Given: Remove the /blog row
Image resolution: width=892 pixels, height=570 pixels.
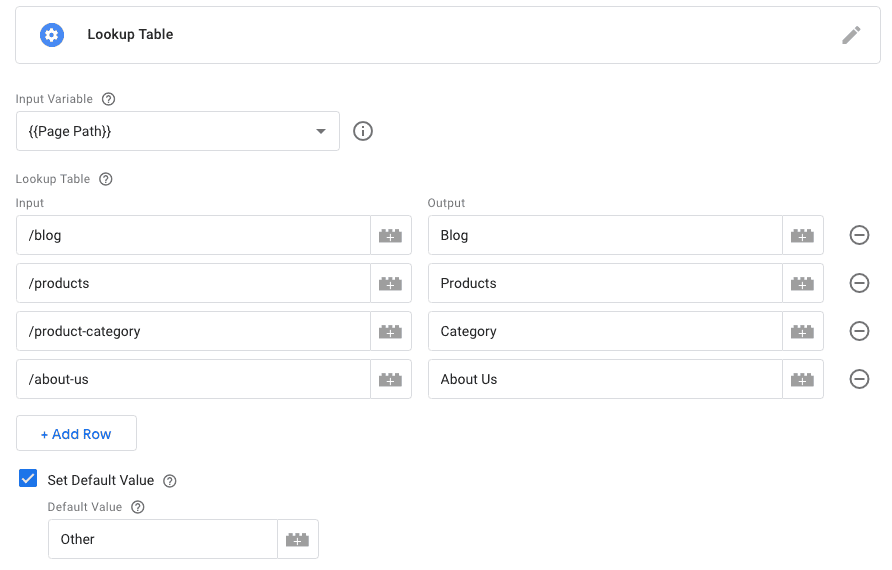Looking at the screenshot, I should tap(859, 235).
